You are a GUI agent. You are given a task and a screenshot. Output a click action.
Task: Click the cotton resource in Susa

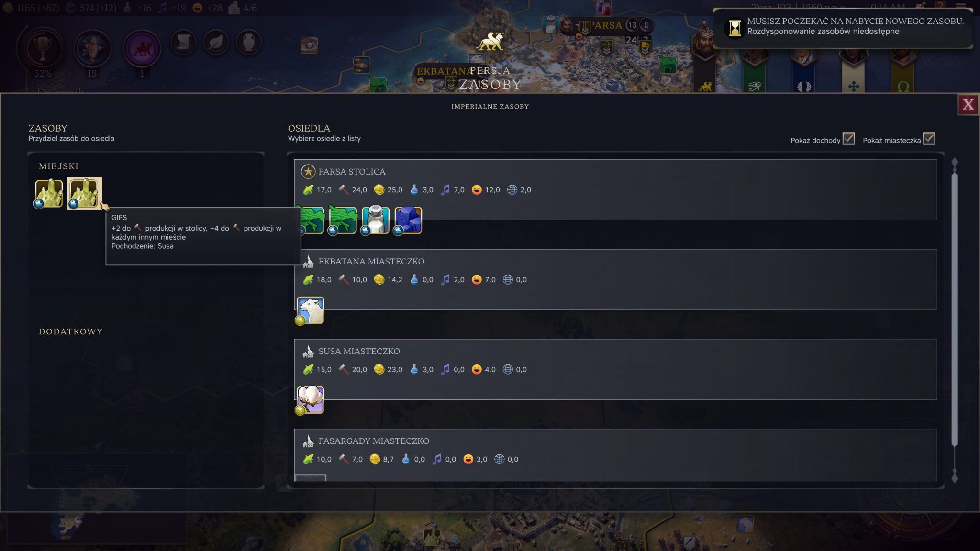tap(310, 400)
